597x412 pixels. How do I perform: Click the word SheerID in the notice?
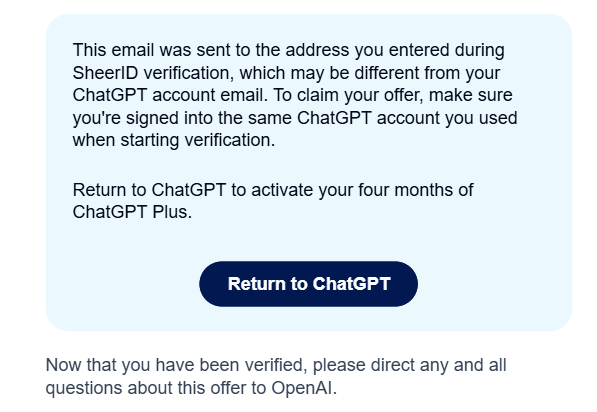(105, 73)
